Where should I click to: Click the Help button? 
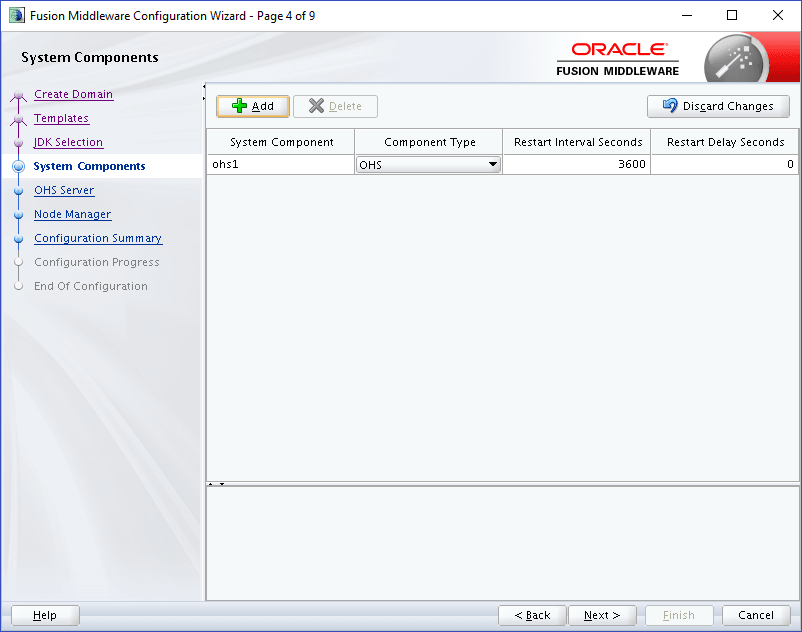tap(45, 615)
